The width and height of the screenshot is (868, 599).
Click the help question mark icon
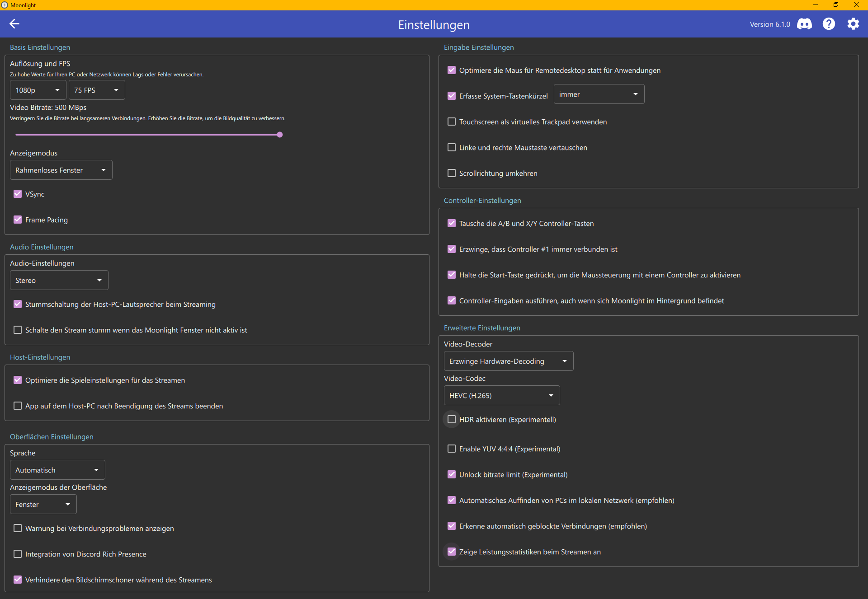(829, 24)
